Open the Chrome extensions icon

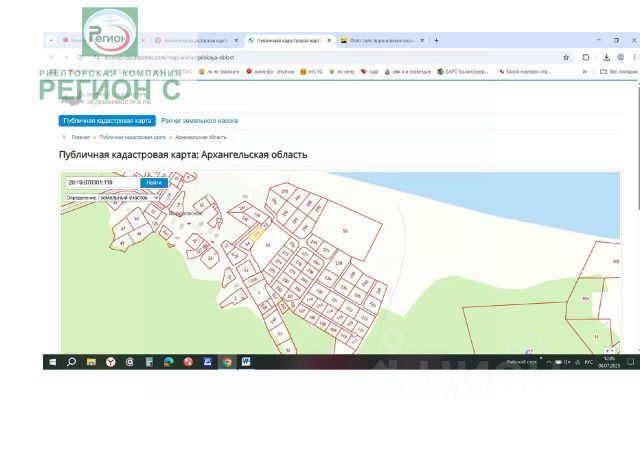tap(586, 58)
